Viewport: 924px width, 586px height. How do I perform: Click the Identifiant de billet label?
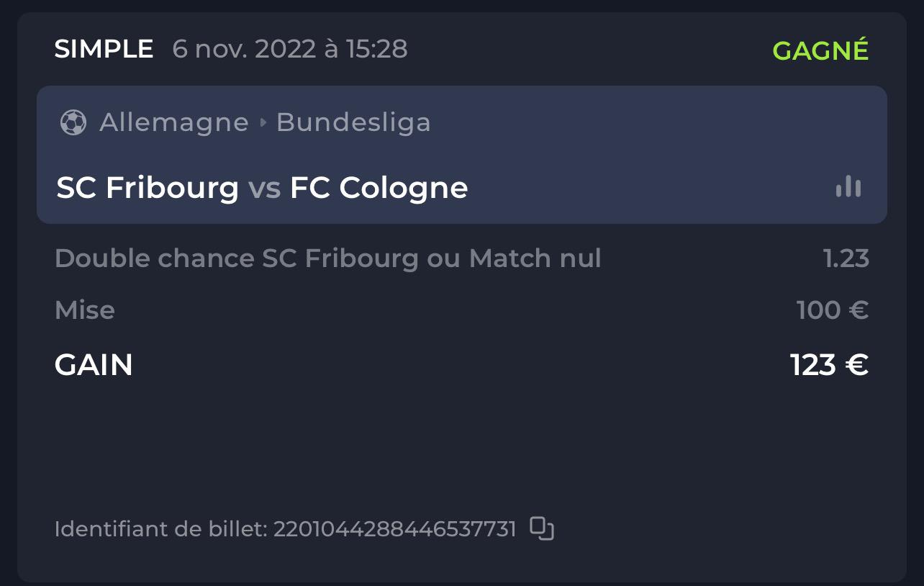pos(162,530)
